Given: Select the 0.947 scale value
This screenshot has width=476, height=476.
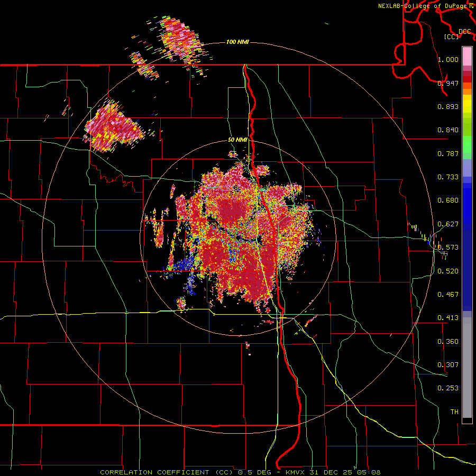Looking at the screenshot, I should (x=448, y=83).
